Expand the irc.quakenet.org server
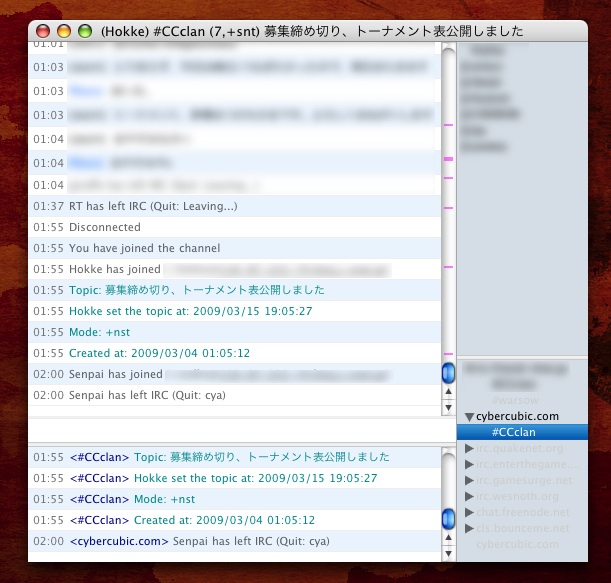 click(x=469, y=448)
